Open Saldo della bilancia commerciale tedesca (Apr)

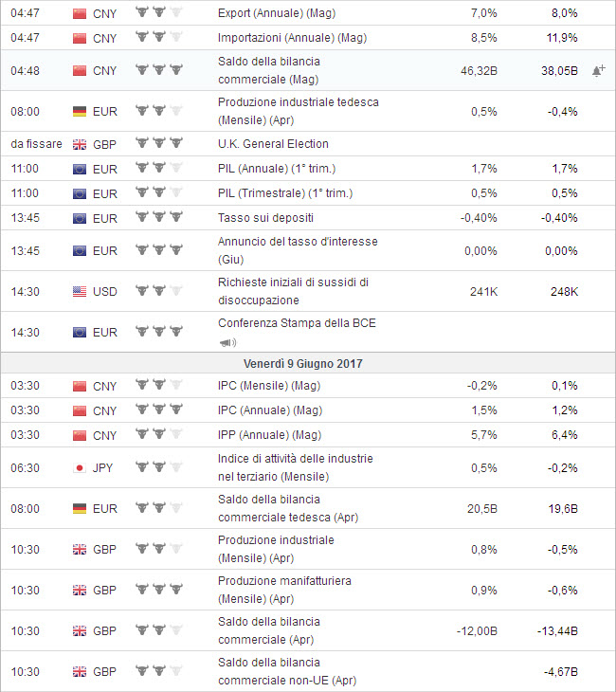coord(288,508)
